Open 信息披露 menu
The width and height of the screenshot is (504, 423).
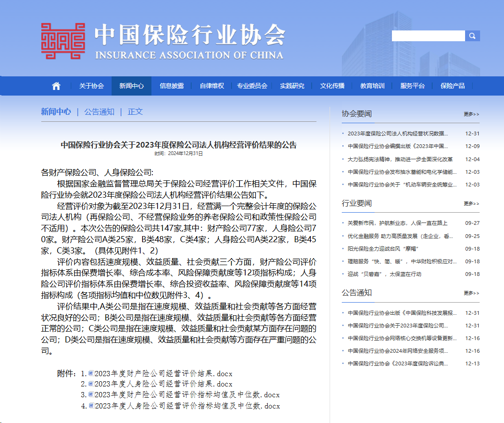point(172,86)
